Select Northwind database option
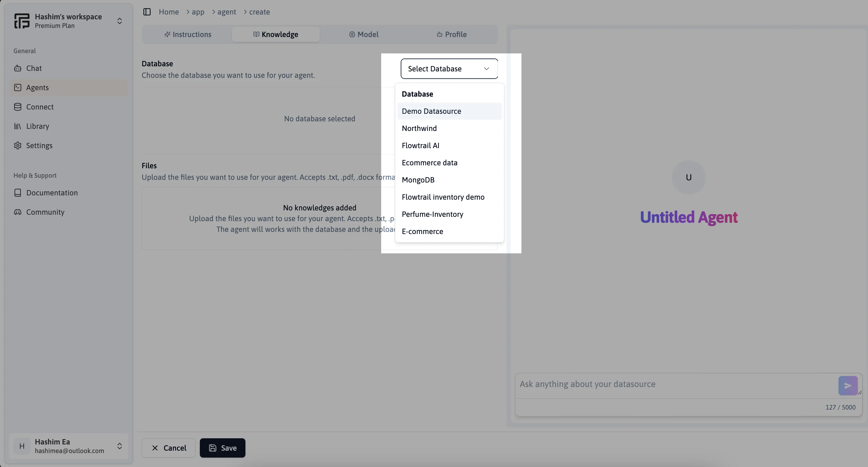 (x=419, y=128)
